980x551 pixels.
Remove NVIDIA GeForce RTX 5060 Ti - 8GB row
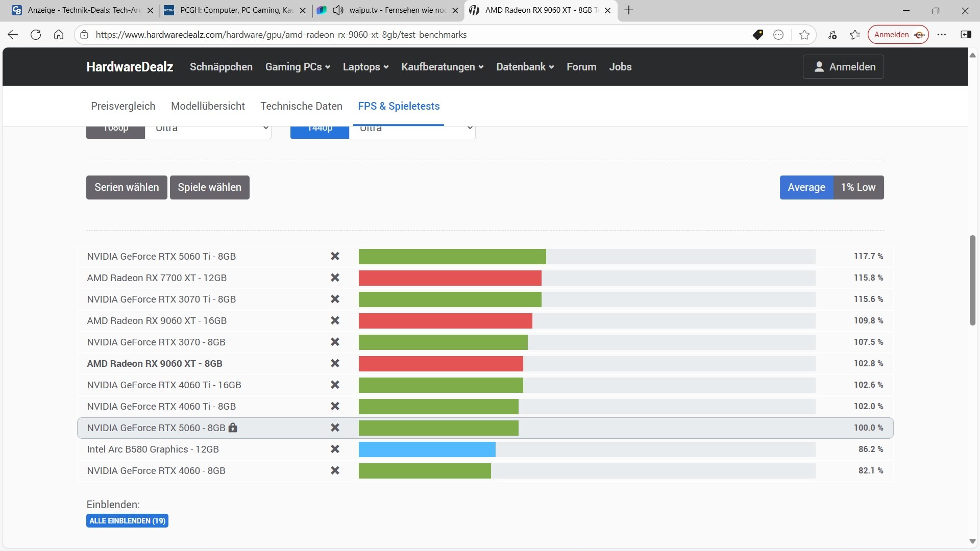pos(335,256)
